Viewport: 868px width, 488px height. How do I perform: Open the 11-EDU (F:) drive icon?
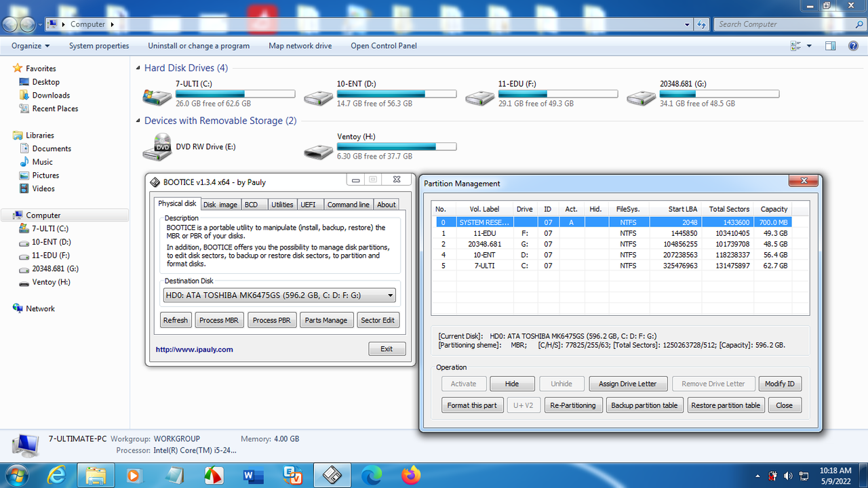pos(479,96)
